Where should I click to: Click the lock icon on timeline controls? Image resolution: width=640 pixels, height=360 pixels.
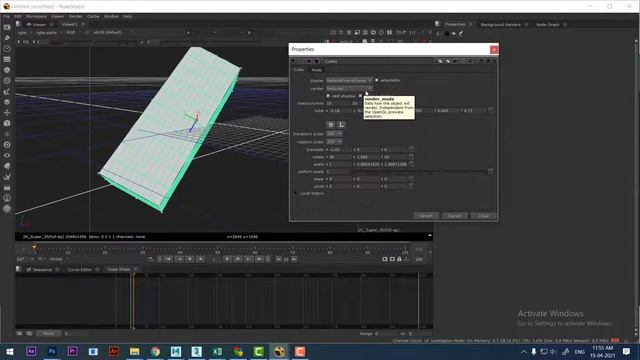[399, 259]
